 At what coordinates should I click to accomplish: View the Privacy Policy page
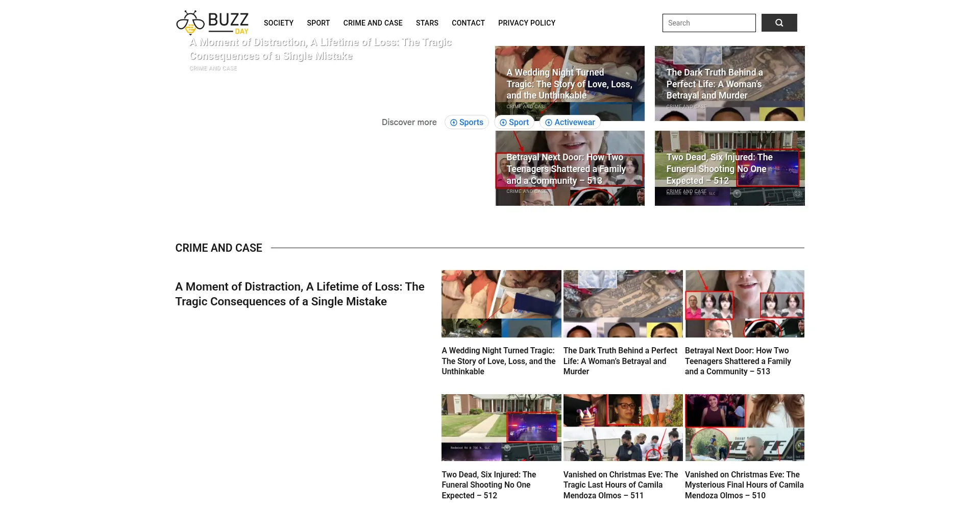coord(526,23)
